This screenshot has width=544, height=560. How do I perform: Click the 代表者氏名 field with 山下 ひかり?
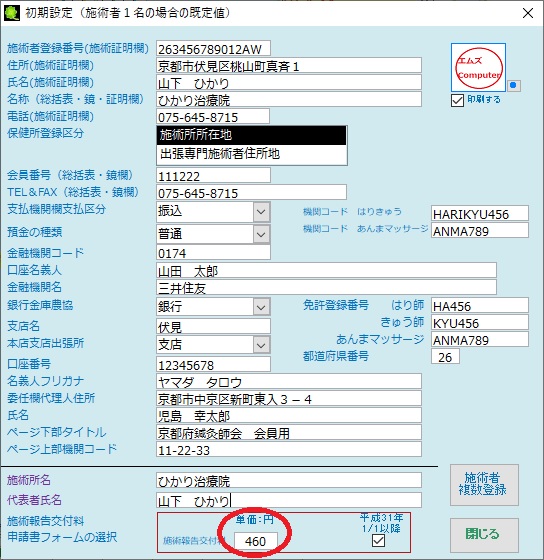pyautogui.click(x=289, y=500)
